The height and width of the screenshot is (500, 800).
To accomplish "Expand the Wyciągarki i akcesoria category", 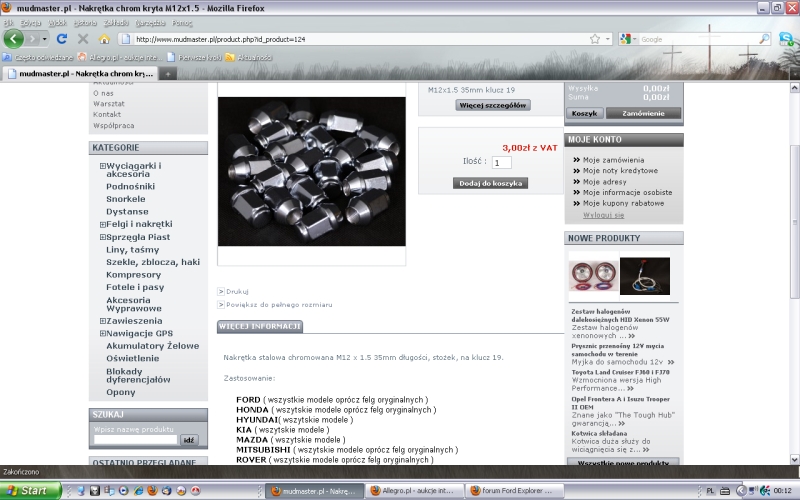I will 102,166.
